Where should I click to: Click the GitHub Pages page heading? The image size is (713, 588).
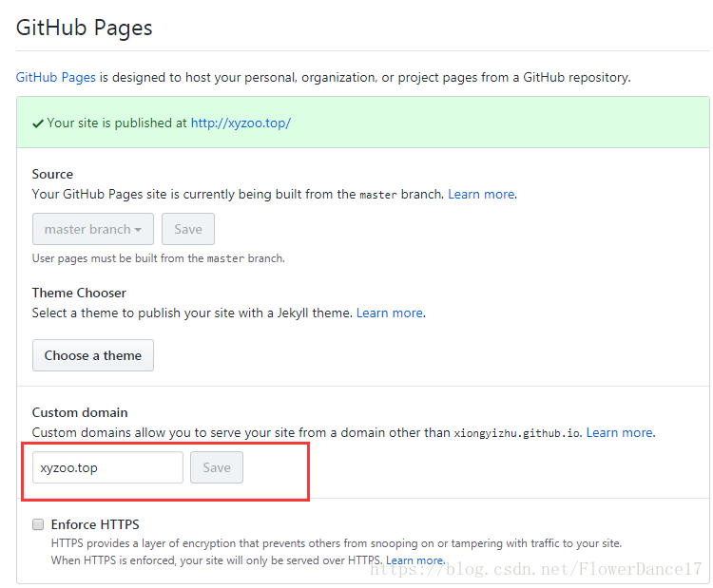pos(84,28)
